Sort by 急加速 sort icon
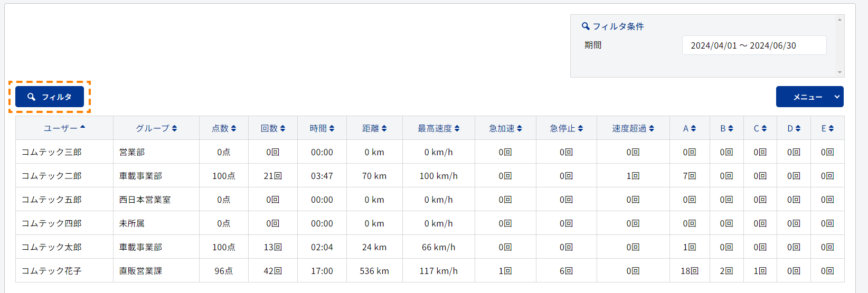 (520, 128)
